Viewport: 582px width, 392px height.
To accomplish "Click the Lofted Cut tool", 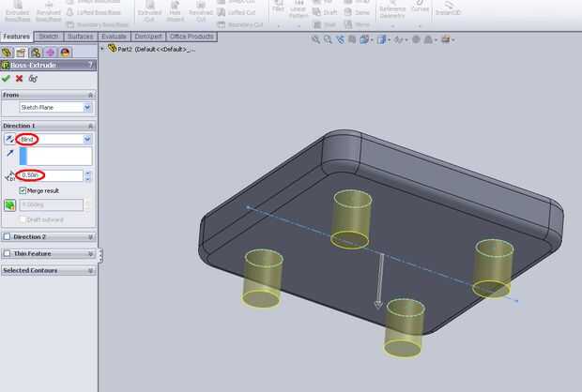I will tap(237, 12).
